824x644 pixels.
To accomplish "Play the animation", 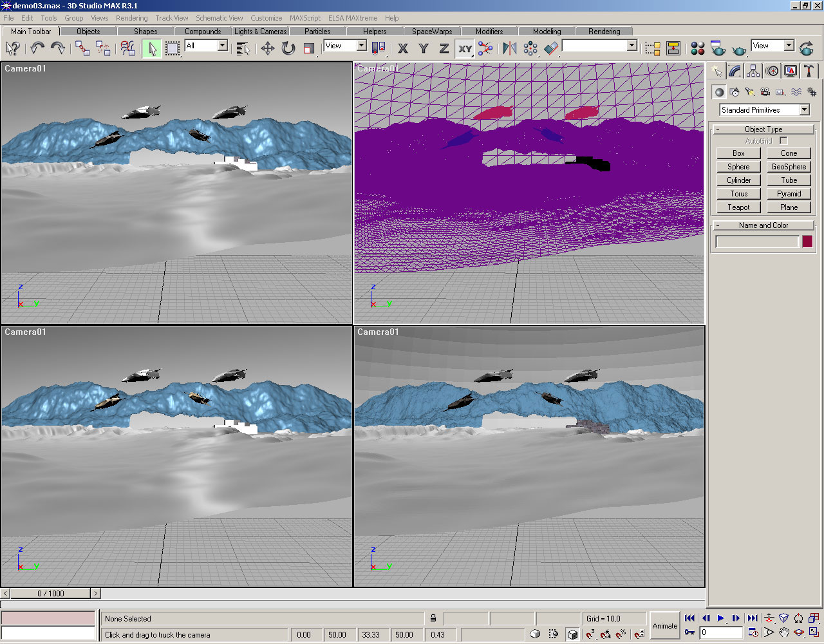I will click(721, 618).
